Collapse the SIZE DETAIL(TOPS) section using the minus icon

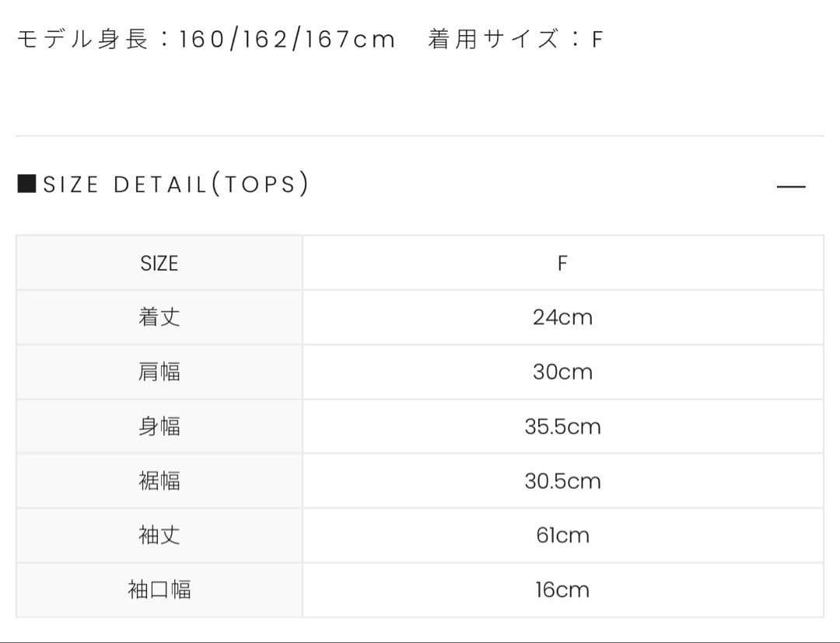point(791,187)
